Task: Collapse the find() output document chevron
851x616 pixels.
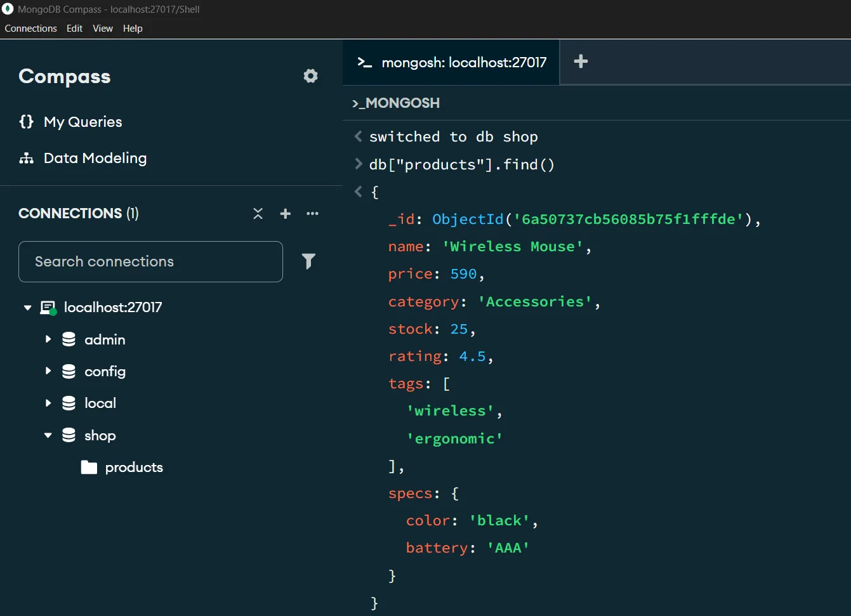Action: coord(359,192)
